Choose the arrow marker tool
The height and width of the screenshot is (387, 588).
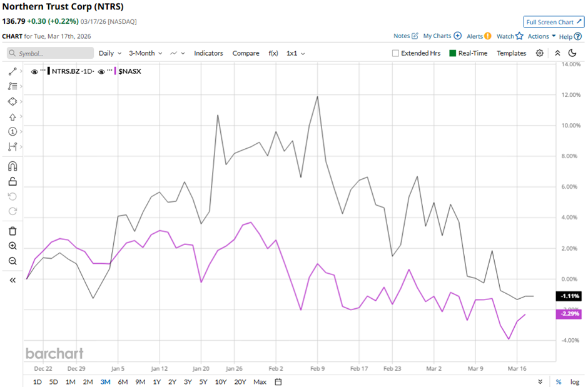click(13, 117)
